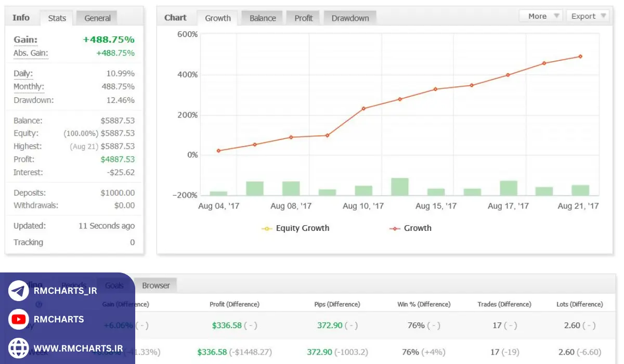Open the Browser tab in lower panel
The image size is (624, 364).
[156, 285]
